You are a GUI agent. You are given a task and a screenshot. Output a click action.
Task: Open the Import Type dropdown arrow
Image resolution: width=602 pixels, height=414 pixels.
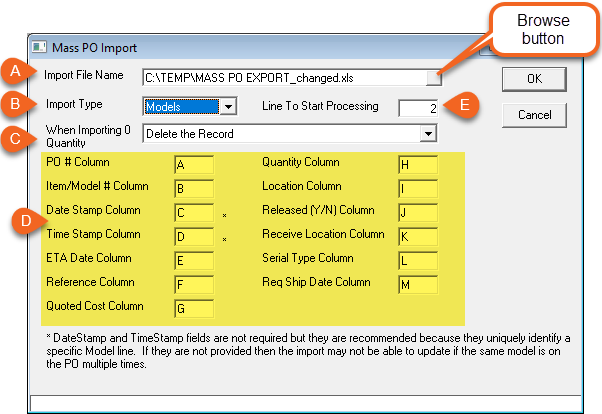coord(228,106)
